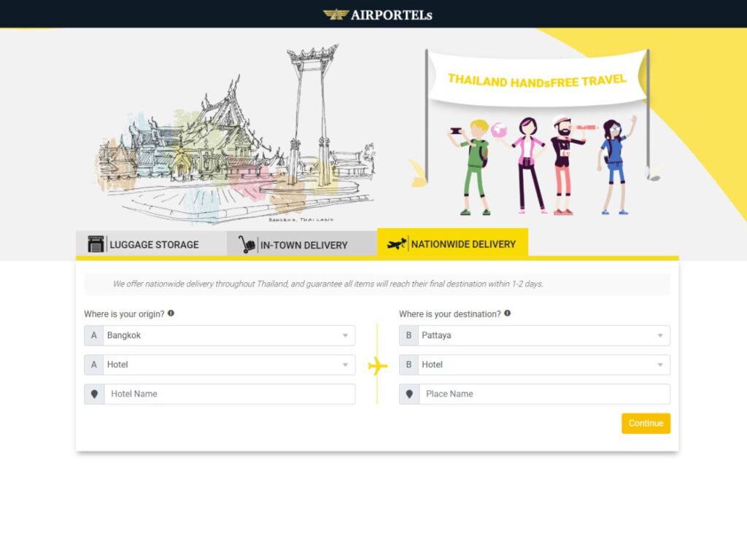Click the nationwide delivery airplane icon
The image size is (747, 560).
[396, 244]
